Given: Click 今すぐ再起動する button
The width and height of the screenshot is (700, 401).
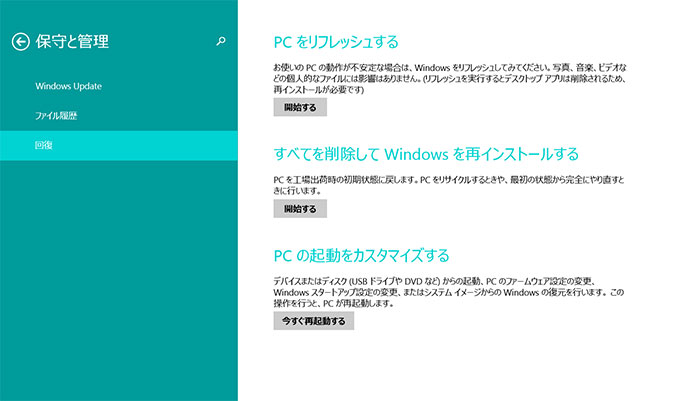Looking at the screenshot, I should (x=313, y=321).
